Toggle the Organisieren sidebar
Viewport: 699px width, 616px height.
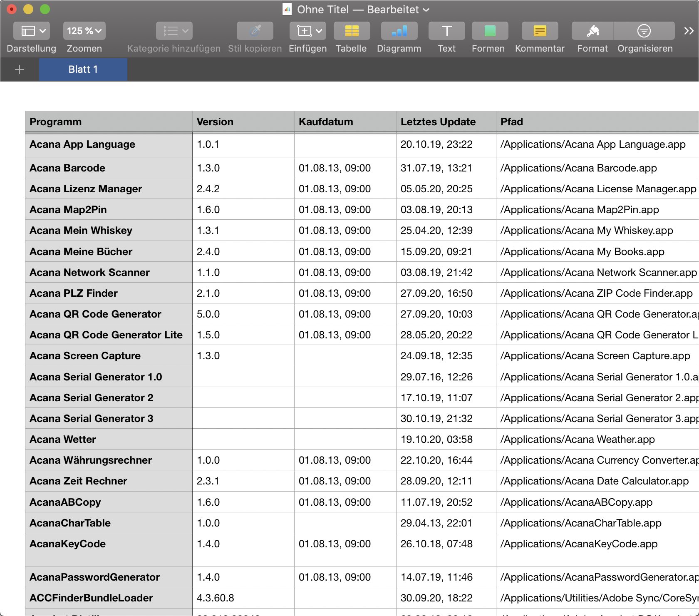(644, 31)
